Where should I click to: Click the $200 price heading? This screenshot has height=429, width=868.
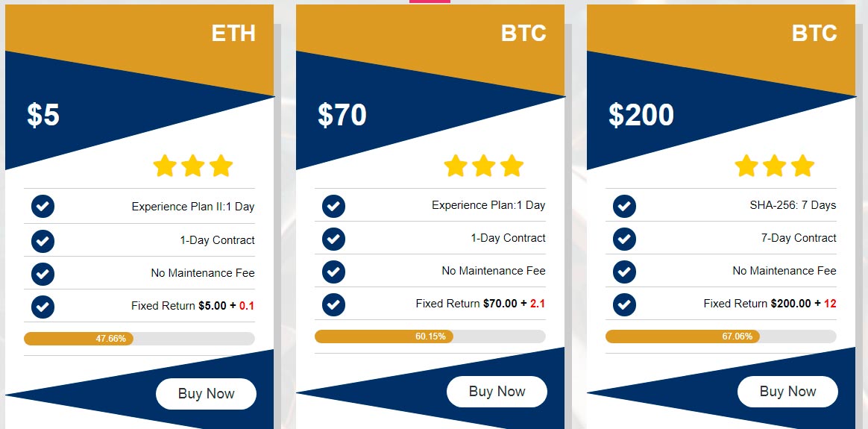pos(641,115)
